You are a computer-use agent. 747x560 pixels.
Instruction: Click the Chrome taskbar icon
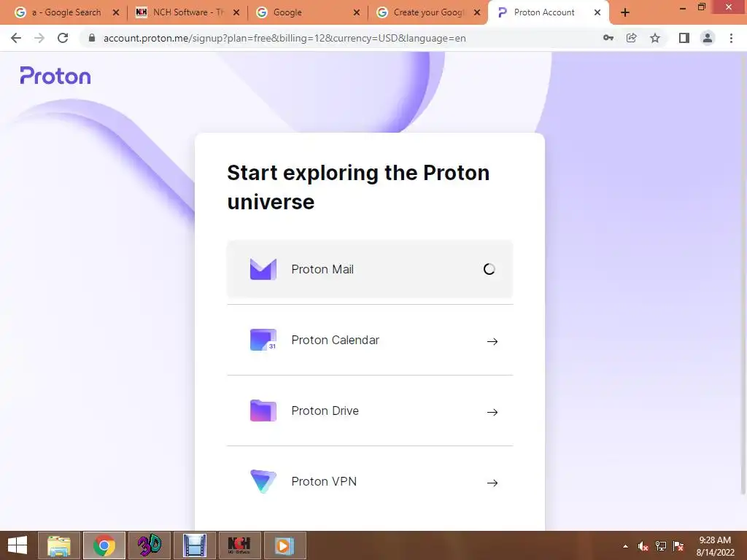pos(104,545)
